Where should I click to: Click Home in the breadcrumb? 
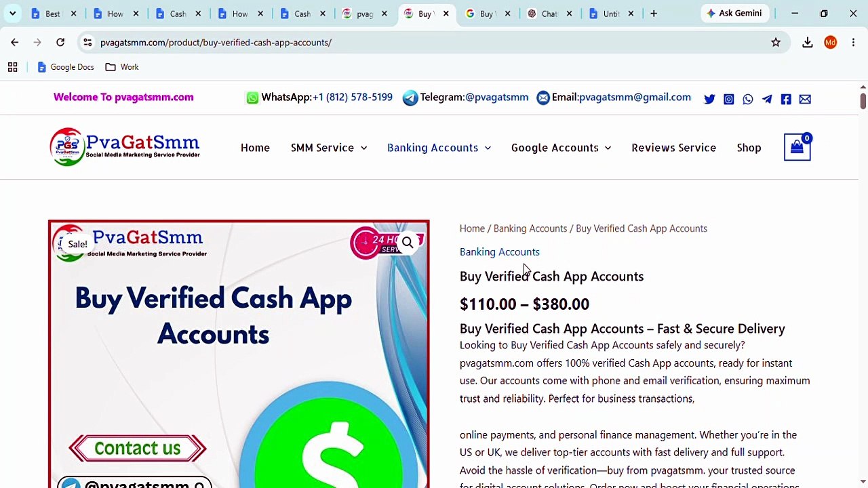coord(472,228)
